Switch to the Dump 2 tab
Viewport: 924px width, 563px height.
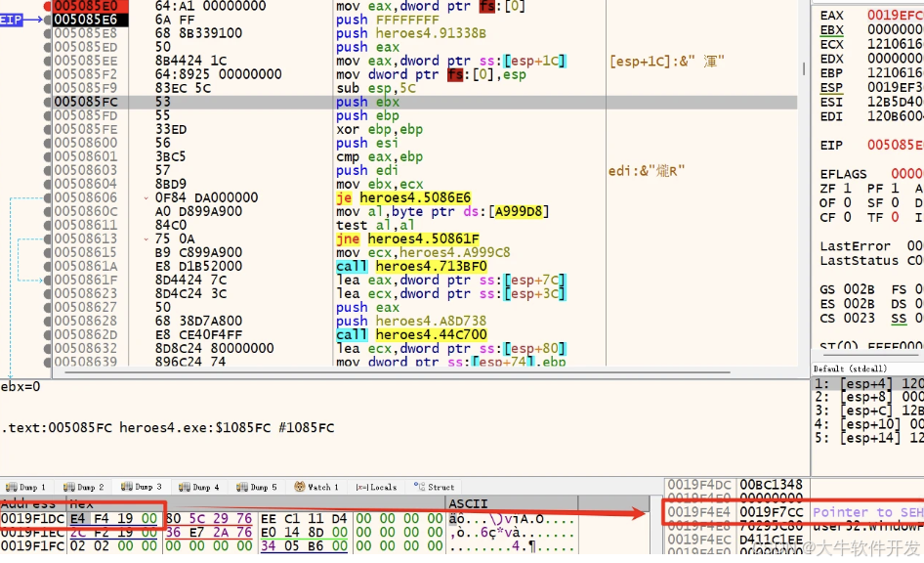84,487
